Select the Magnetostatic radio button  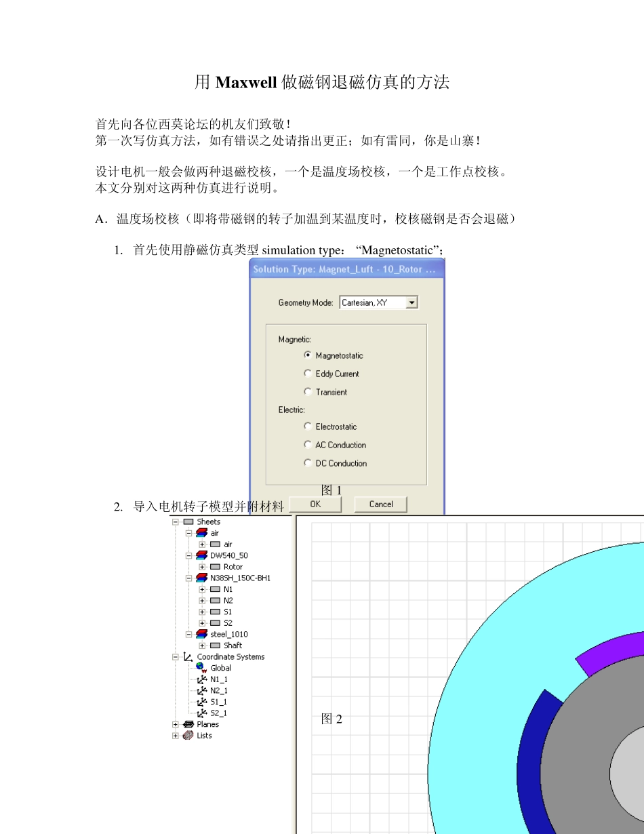[x=308, y=355]
